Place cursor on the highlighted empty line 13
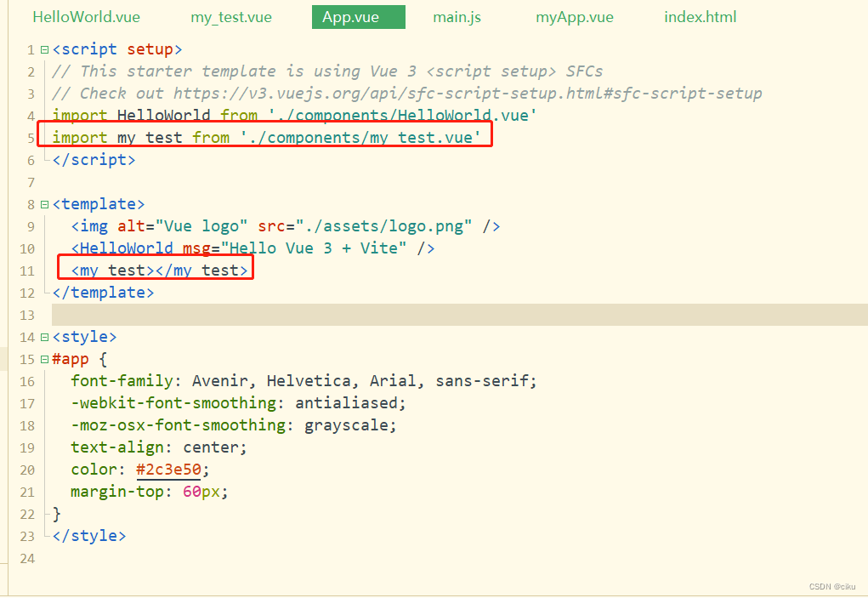Viewport: 868px width, 598px height. (459, 315)
